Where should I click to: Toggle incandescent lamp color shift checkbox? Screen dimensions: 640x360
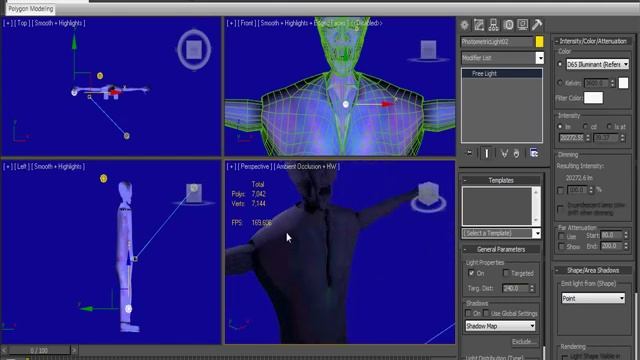[x=560, y=208]
